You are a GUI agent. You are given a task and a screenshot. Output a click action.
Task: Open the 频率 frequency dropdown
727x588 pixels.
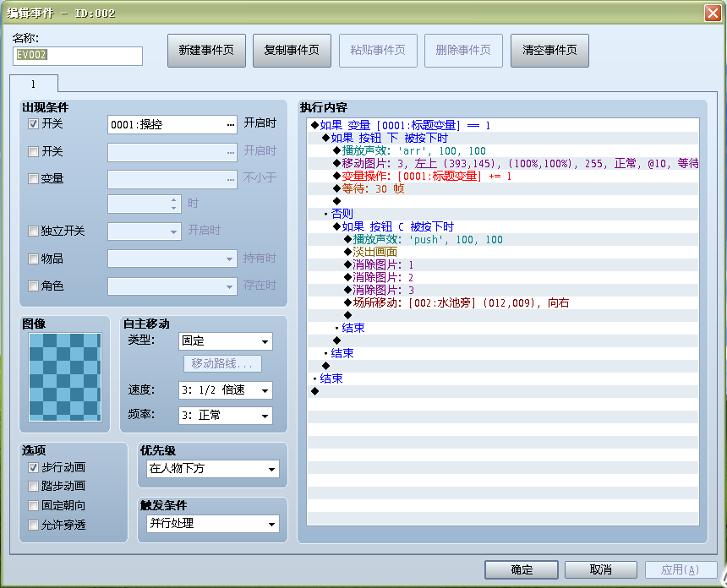pos(226,416)
